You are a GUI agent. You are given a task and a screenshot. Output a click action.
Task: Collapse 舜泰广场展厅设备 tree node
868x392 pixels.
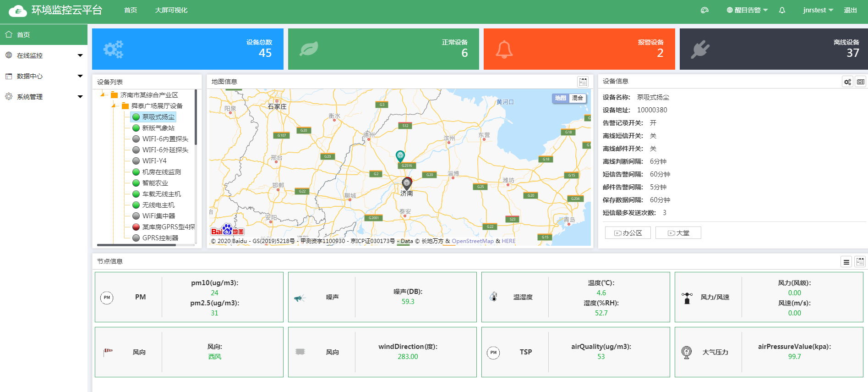[114, 105]
